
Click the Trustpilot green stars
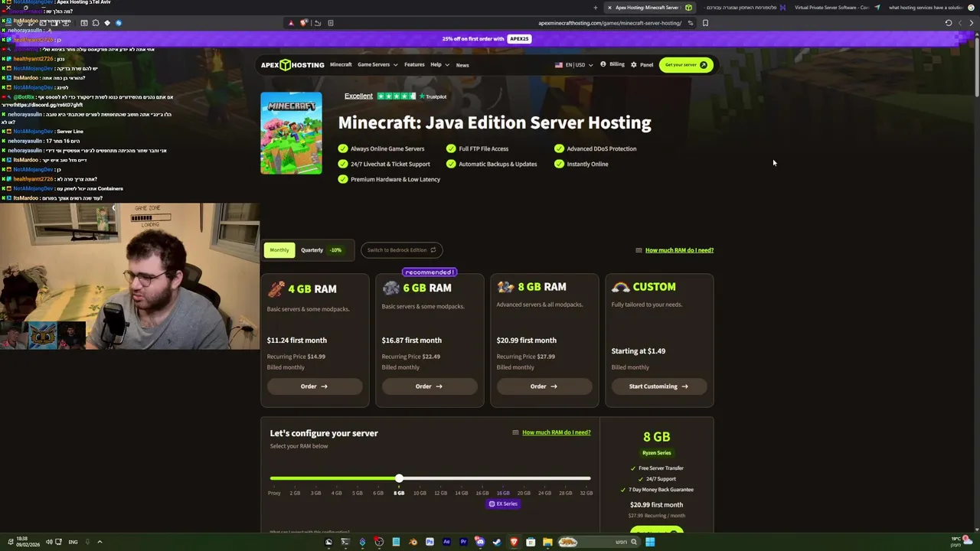(396, 96)
